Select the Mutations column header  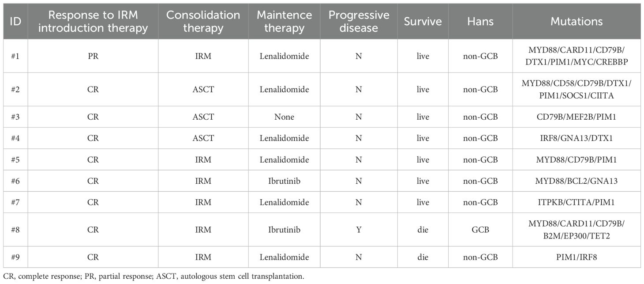click(577, 21)
